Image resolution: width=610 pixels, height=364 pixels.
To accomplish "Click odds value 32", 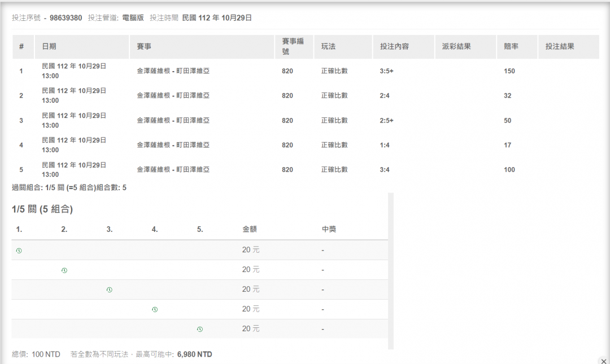I will click(x=508, y=96).
